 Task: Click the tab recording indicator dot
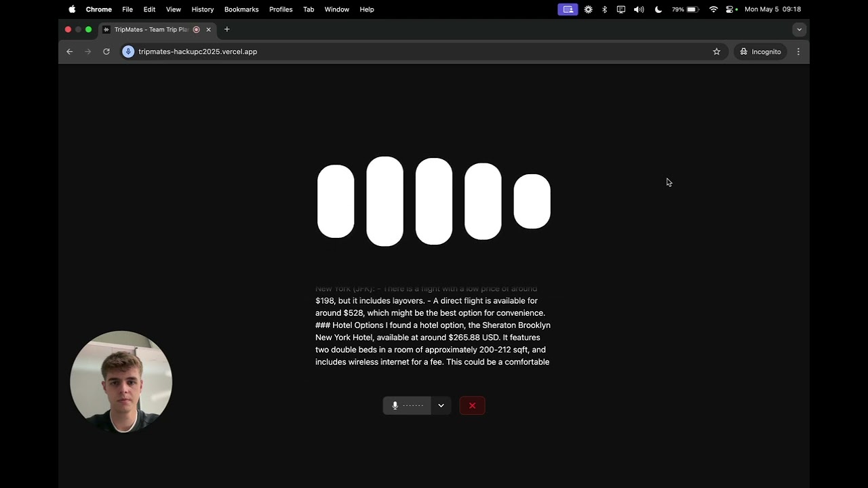coord(196,30)
